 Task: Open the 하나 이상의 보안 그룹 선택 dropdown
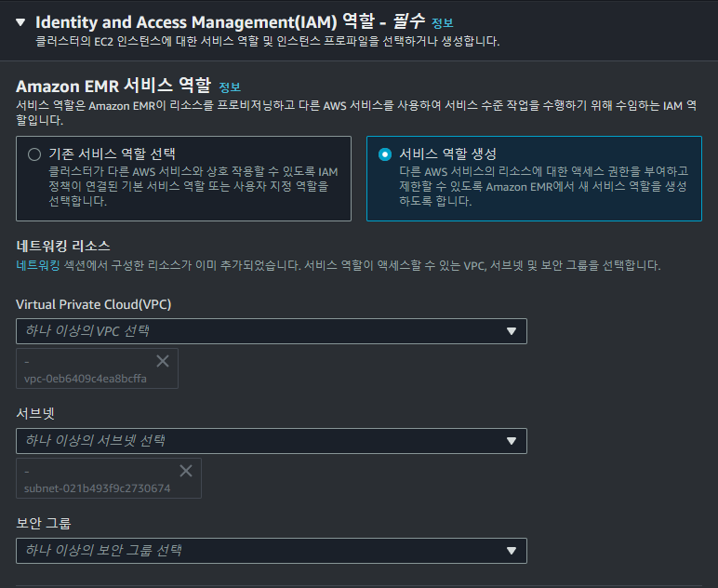pyautogui.click(x=272, y=551)
